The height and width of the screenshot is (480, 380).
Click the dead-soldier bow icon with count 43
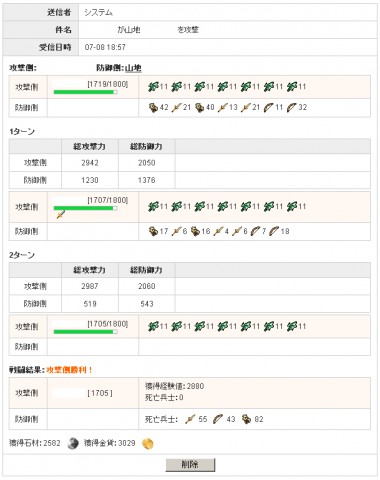[x=218, y=419]
